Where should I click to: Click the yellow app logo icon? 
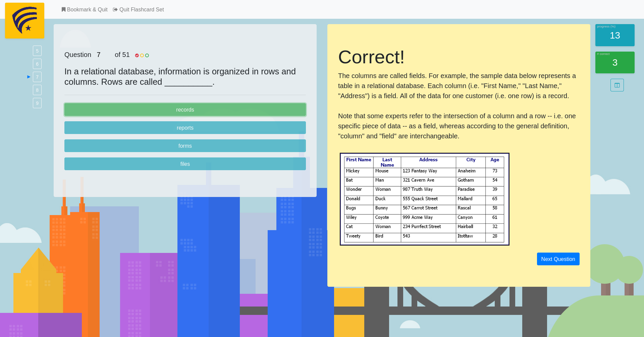coord(24,20)
